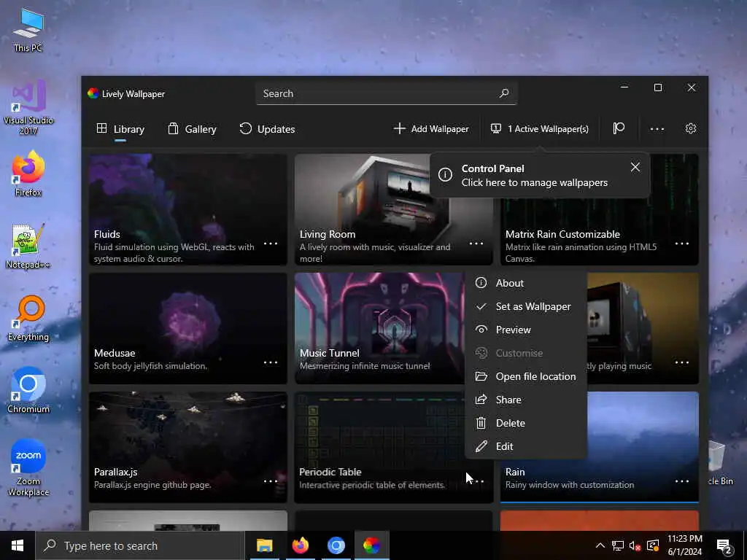The height and width of the screenshot is (560, 747).
Task: Open Firefox desktop shortcut
Action: click(x=28, y=174)
